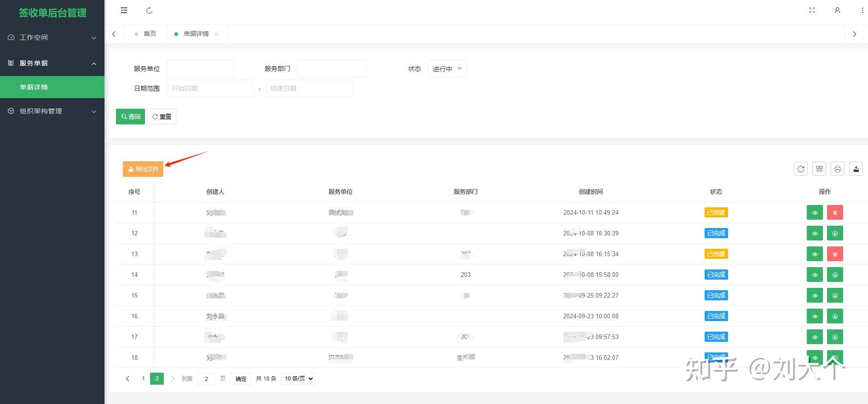This screenshot has height=404, width=868.
Task: Open the 10 条/页 page size dropdown
Action: 298,379
